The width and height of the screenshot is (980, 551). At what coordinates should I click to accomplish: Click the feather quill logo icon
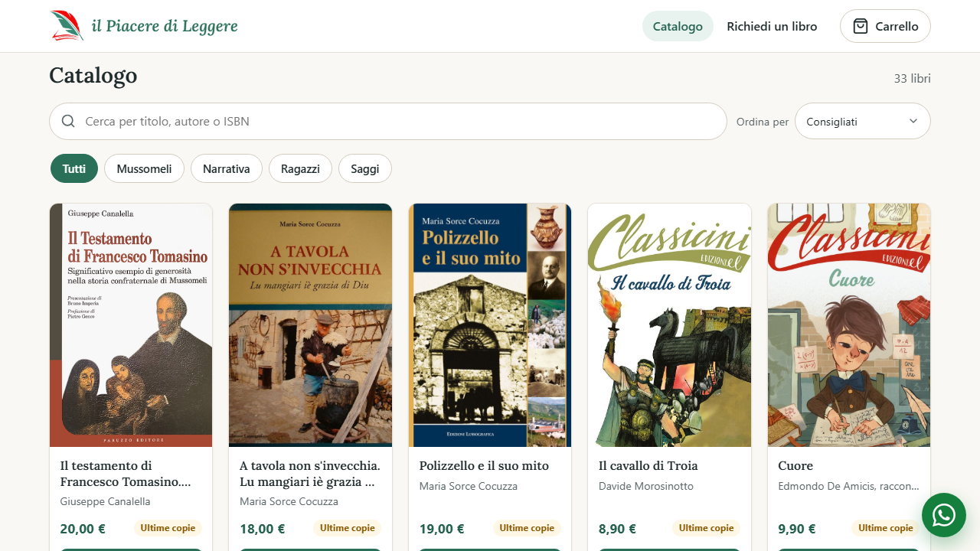click(x=67, y=26)
